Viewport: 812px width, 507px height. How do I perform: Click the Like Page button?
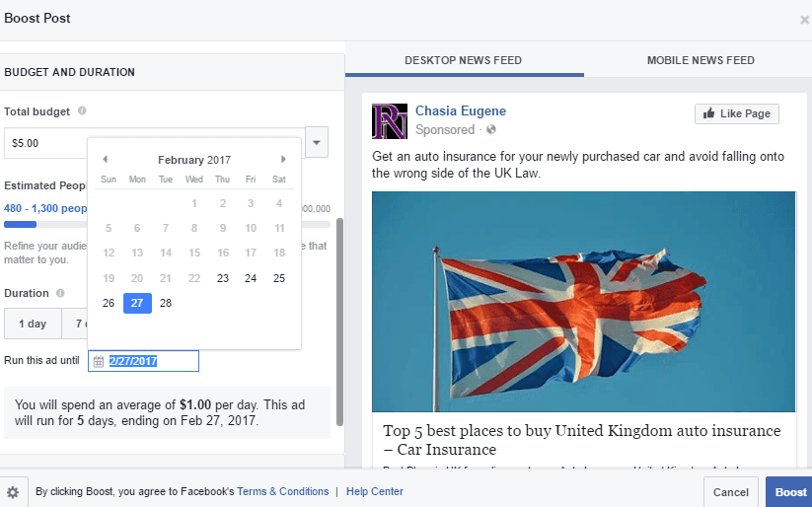click(x=737, y=113)
